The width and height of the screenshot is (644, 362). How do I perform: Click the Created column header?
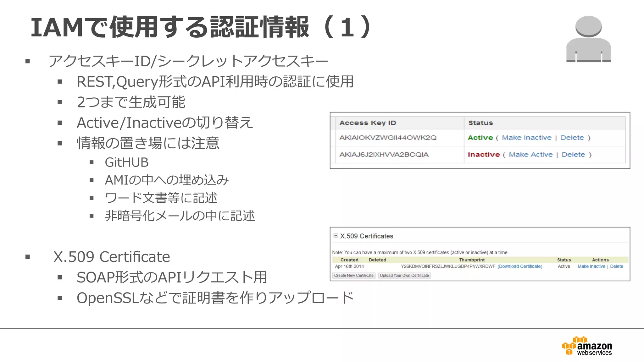click(x=349, y=260)
